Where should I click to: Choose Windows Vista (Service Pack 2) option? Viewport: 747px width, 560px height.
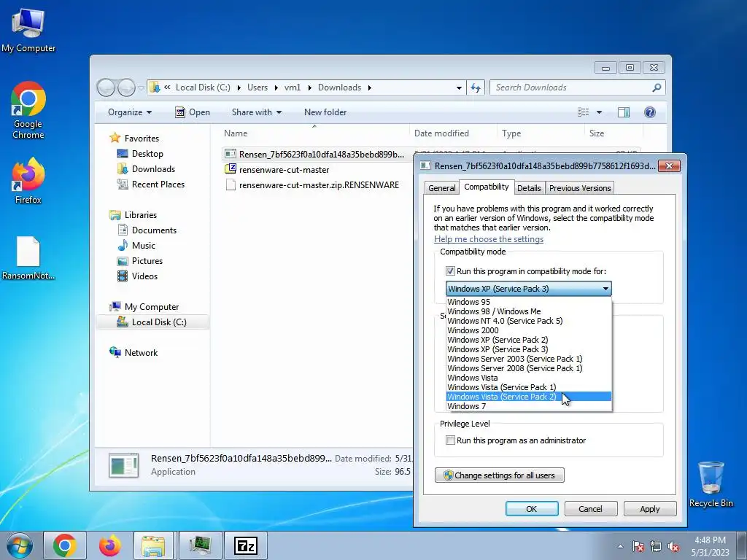click(x=529, y=397)
